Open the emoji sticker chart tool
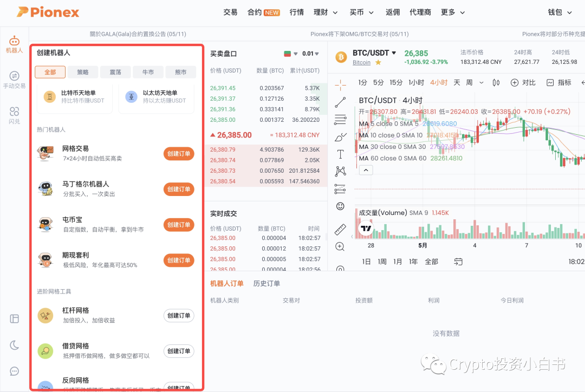Image resolution: width=585 pixels, height=392 pixels. coord(340,206)
